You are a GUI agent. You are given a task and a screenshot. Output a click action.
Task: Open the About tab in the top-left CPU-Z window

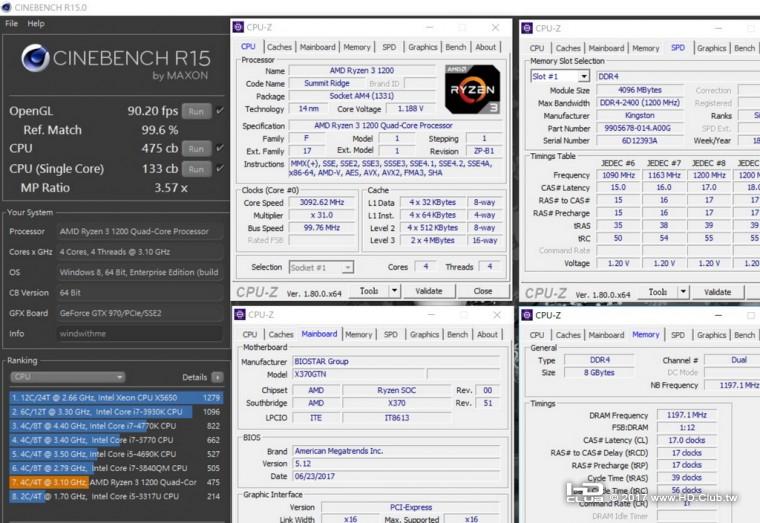[x=486, y=47]
